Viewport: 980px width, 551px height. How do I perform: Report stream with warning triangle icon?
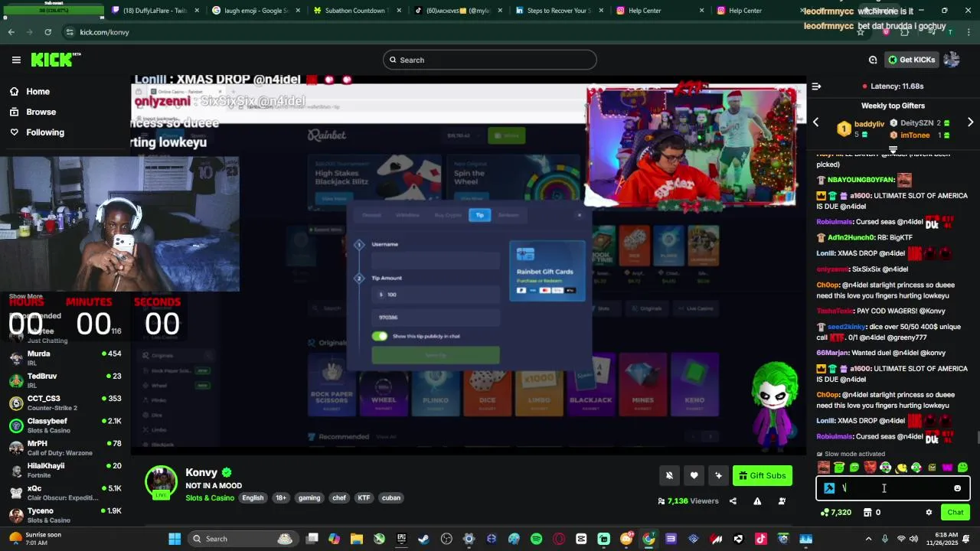click(x=757, y=501)
